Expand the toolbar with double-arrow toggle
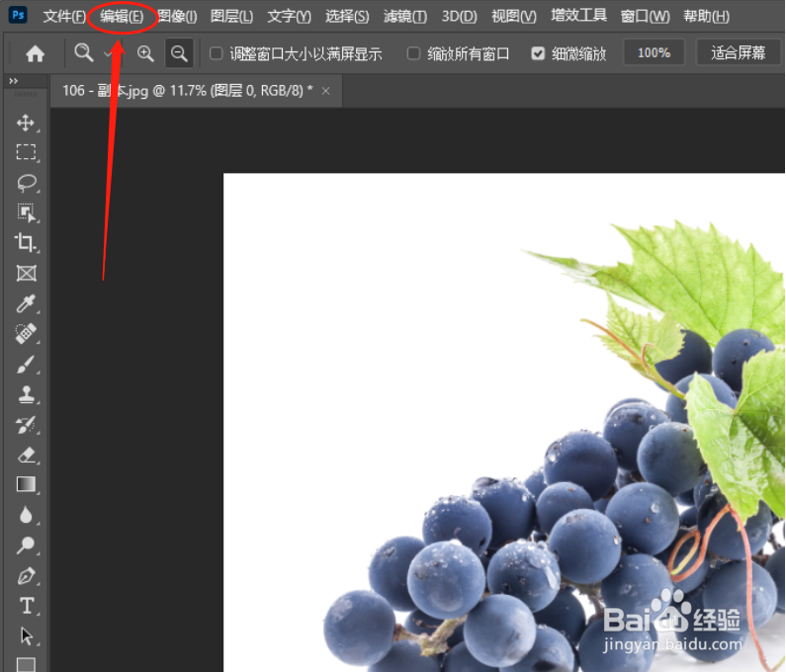786x672 pixels. click(x=14, y=81)
